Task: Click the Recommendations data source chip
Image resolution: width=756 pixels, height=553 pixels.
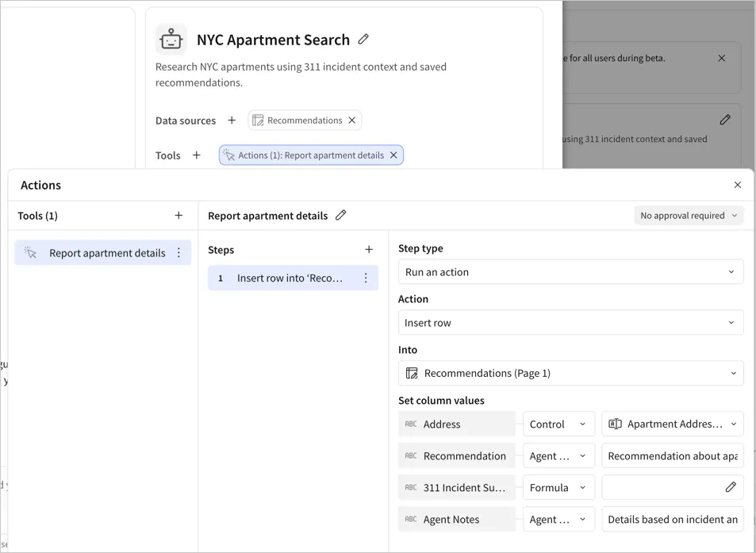Action: point(305,120)
